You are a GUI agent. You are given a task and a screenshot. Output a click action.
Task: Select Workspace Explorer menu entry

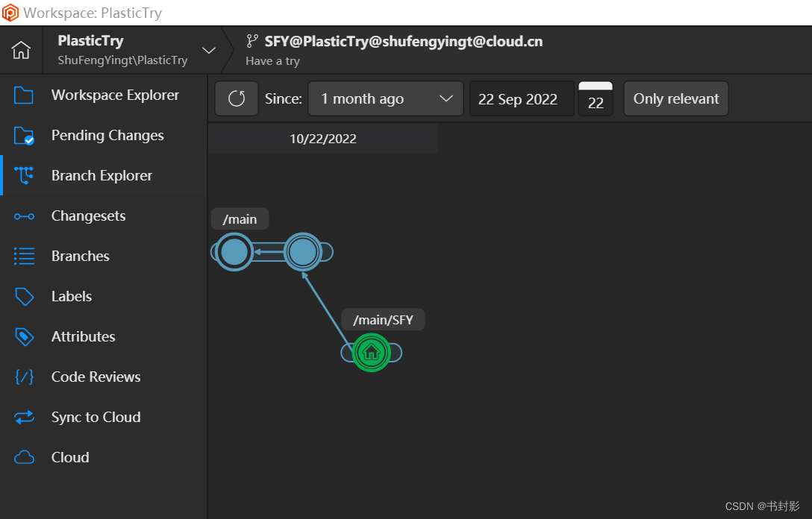104,95
